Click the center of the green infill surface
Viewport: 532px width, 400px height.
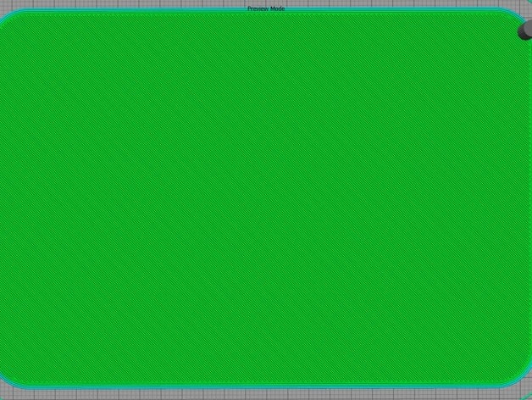point(264,200)
